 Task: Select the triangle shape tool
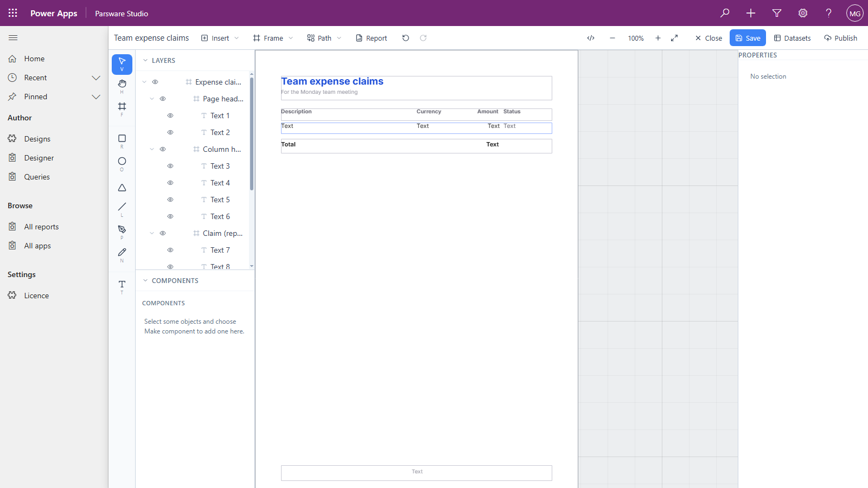[122, 188]
